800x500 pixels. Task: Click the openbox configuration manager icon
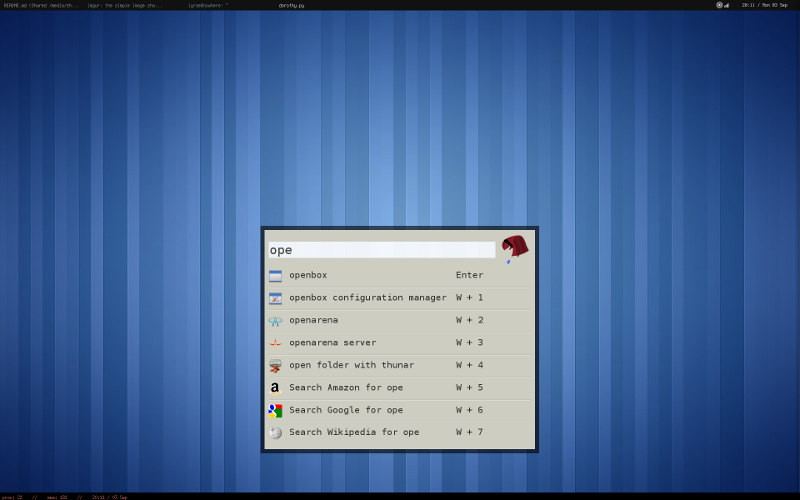coord(276,298)
